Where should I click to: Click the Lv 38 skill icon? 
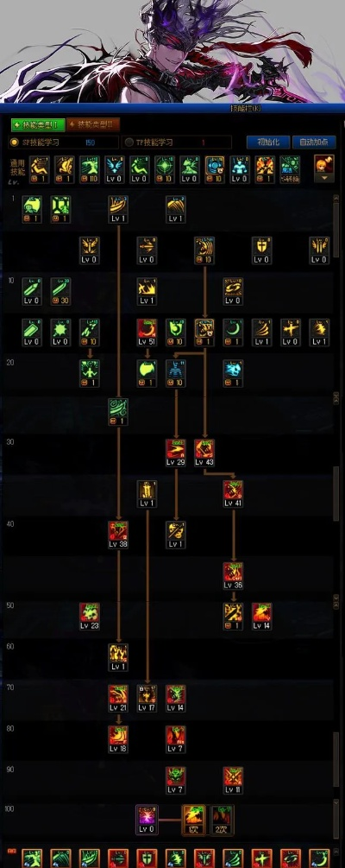pyautogui.click(x=118, y=535)
